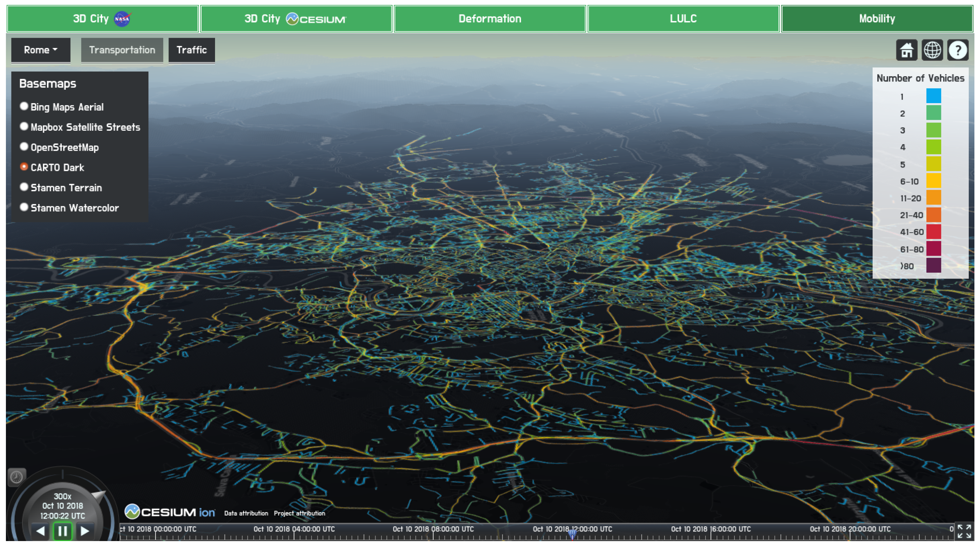The image size is (980, 545).
Task: Pause the animation playback
Action: 62,531
